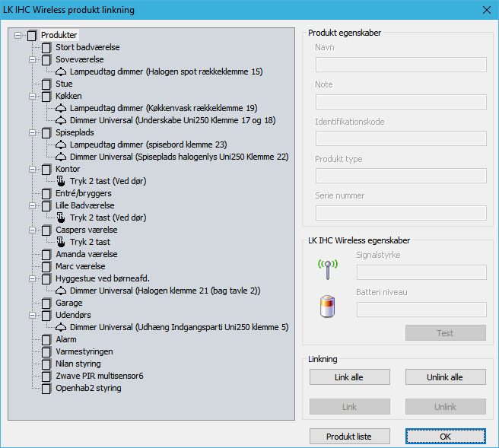Click the Identifikationskode field

[x=401, y=138]
